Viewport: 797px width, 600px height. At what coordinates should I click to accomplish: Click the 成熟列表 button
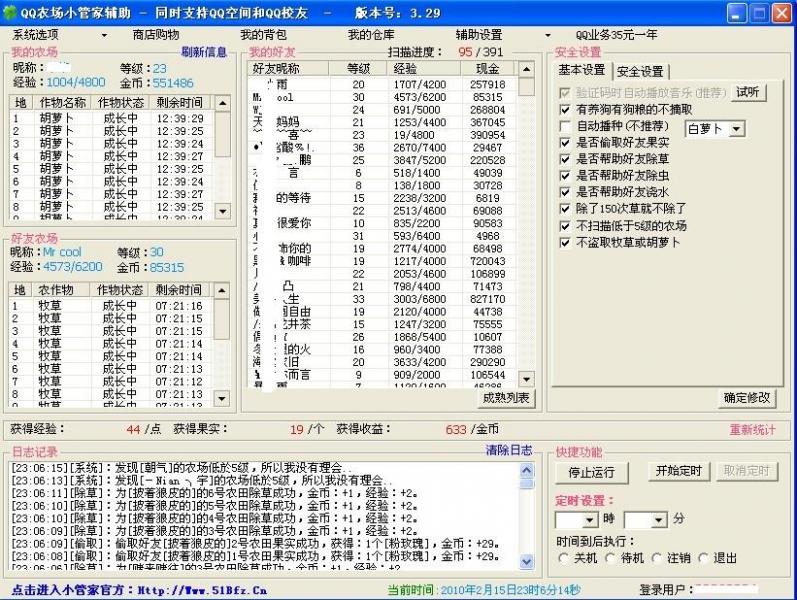point(506,398)
